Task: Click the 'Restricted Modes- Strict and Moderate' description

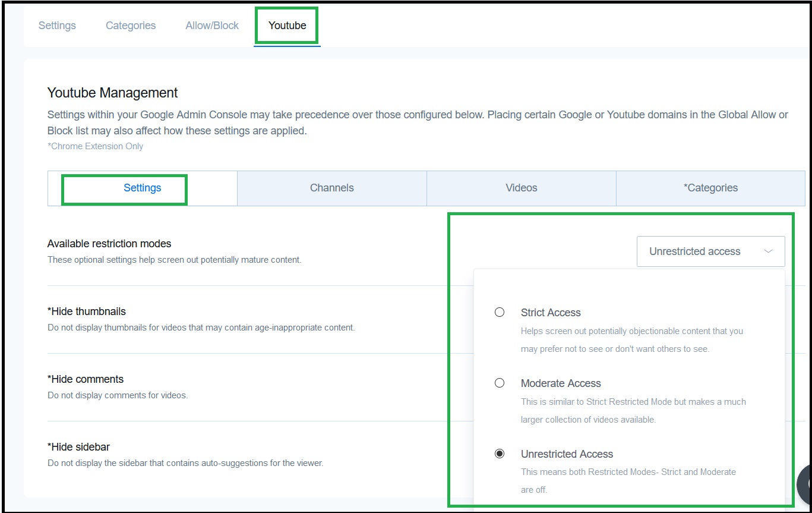Action: click(628, 481)
